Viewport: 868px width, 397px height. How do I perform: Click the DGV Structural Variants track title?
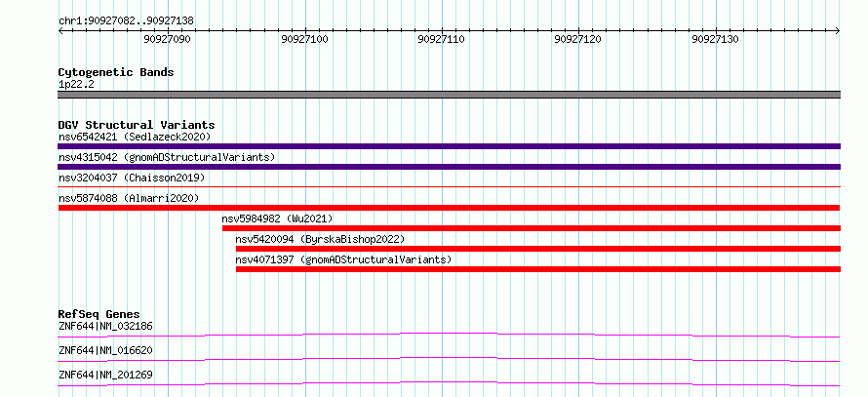point(137,125)
